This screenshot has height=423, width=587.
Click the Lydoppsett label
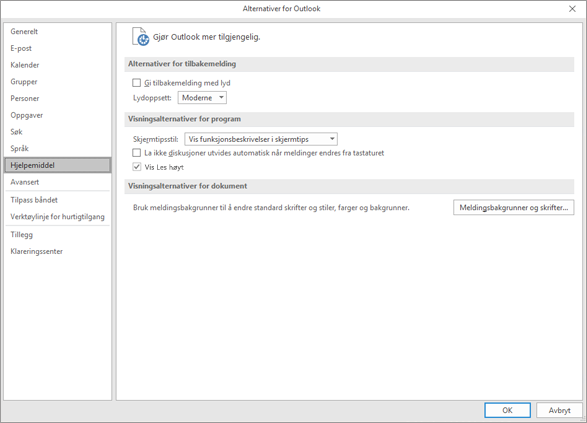(152, 98)
